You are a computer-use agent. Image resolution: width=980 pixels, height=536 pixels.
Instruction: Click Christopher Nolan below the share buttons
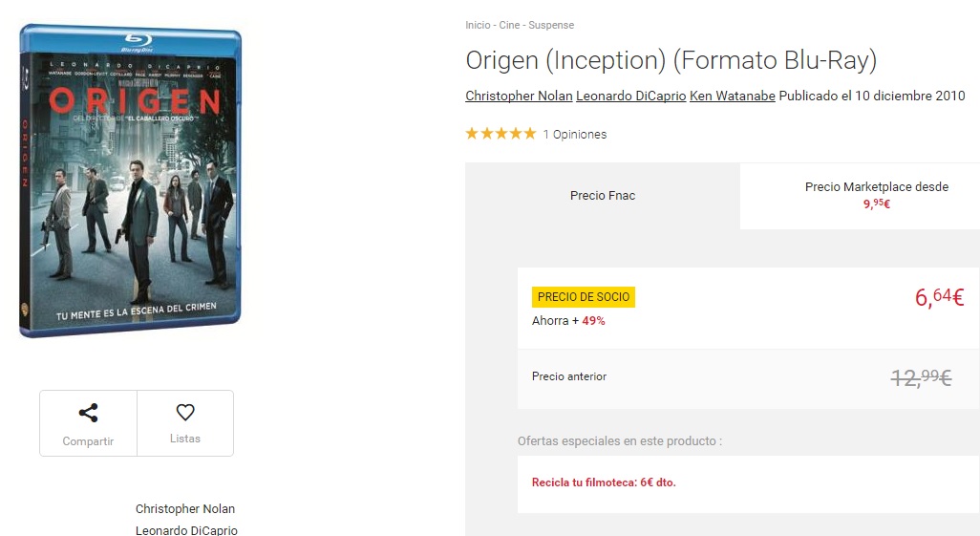(x=185, y=508)
